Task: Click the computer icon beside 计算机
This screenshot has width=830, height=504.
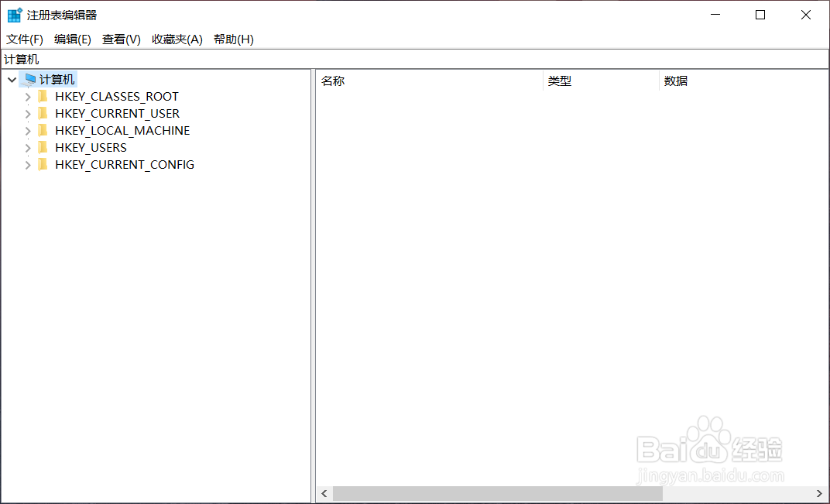Action: click(31, 80)
